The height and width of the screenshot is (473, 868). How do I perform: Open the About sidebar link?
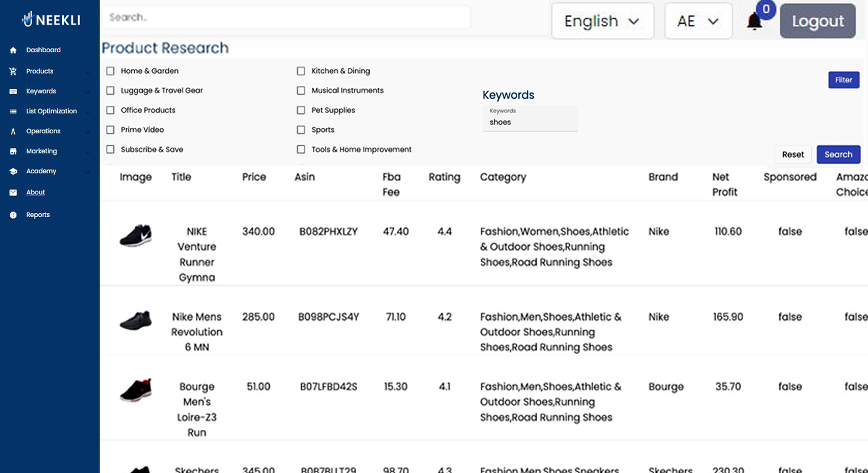coord(35,192)
